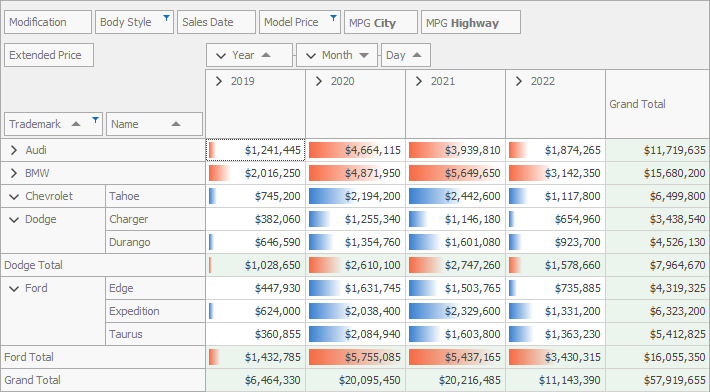
Task: Toggle sort arrow on Year field
Action: (x=266, y=55)
